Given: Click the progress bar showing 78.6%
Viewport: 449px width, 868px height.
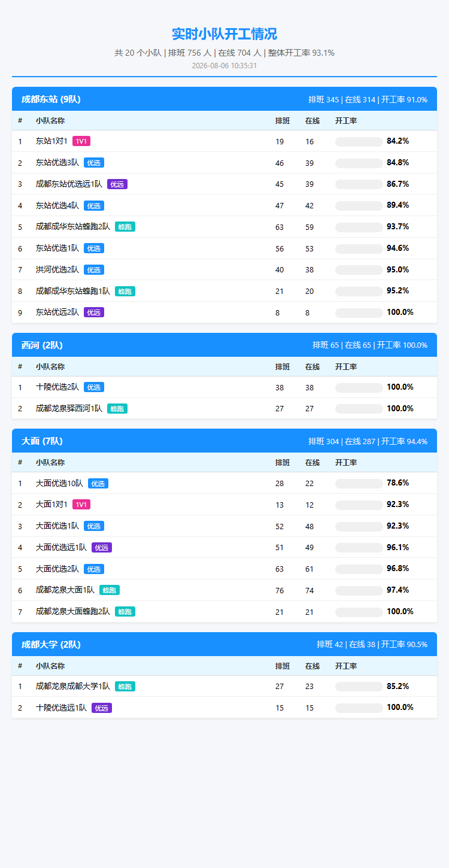Looking at the screenshot, I should [359, 483].
